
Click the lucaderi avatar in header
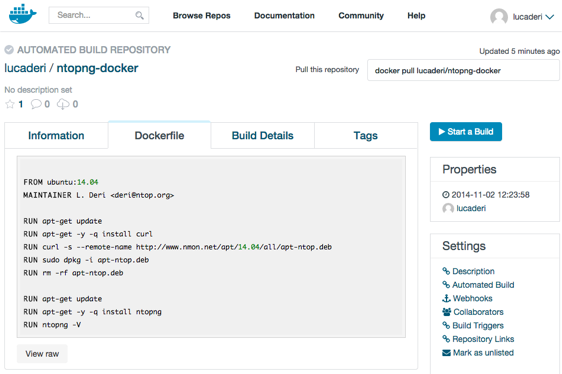pyautogui.click(x=499, y=16)
